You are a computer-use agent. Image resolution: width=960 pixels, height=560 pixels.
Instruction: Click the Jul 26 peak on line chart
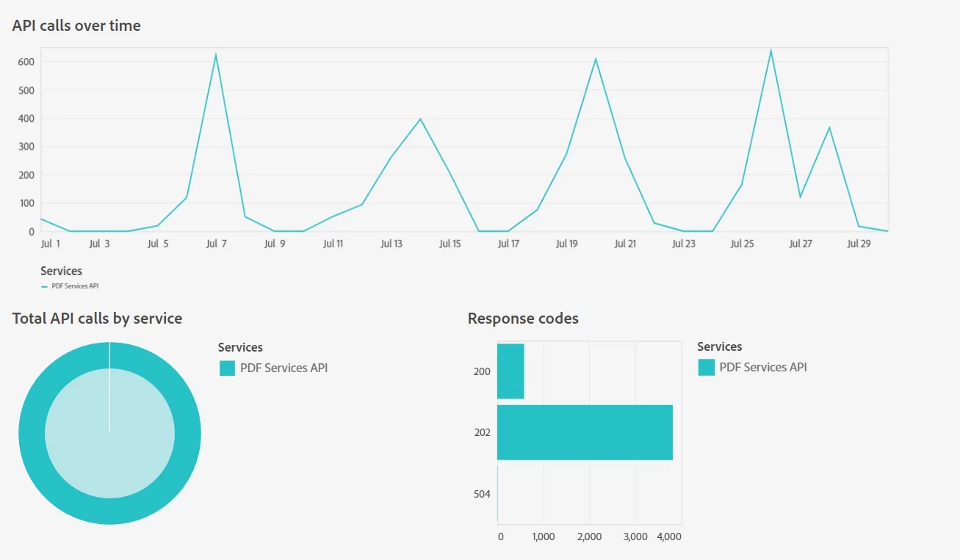pos(770,51)
